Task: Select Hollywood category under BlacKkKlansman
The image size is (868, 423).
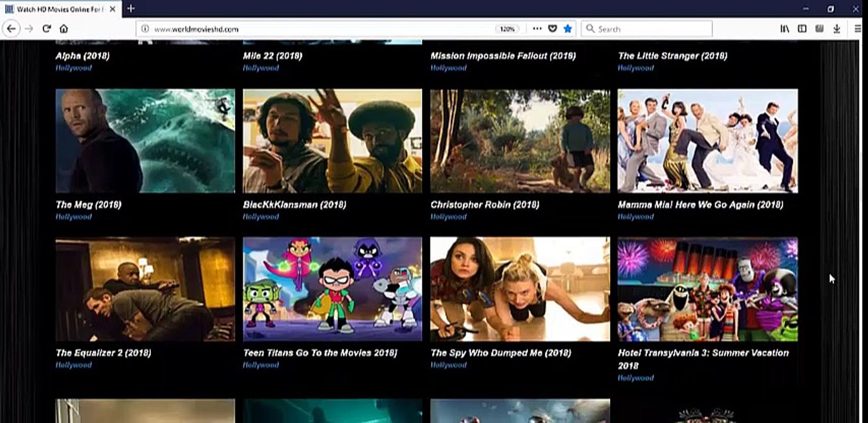Action: [x=261, y=217]
